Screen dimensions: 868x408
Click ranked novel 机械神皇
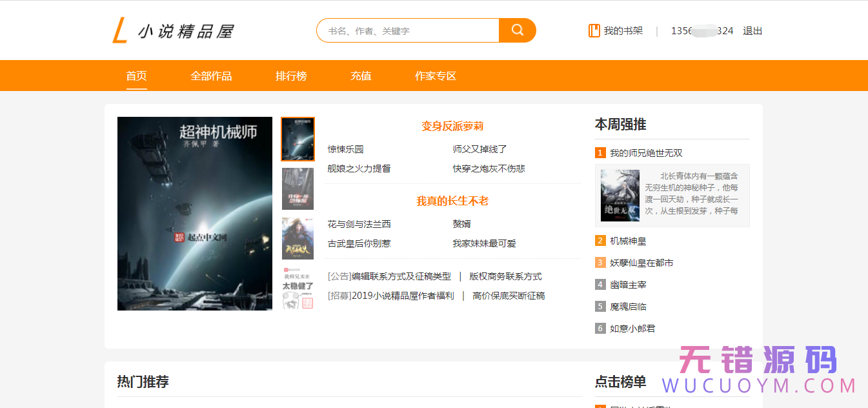(630, 240)
